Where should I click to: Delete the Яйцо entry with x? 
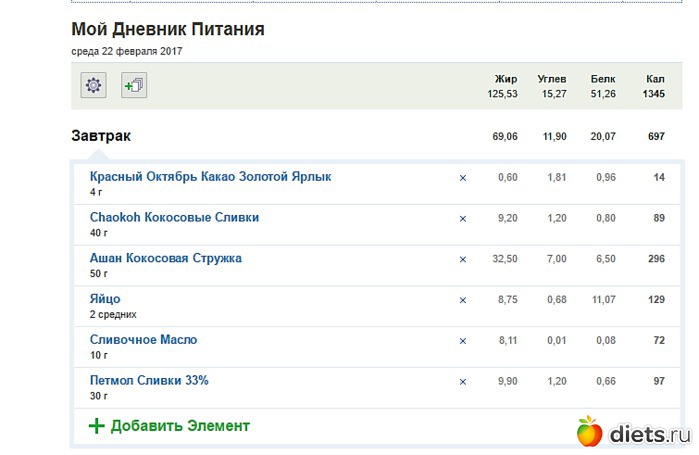point(462,300)
